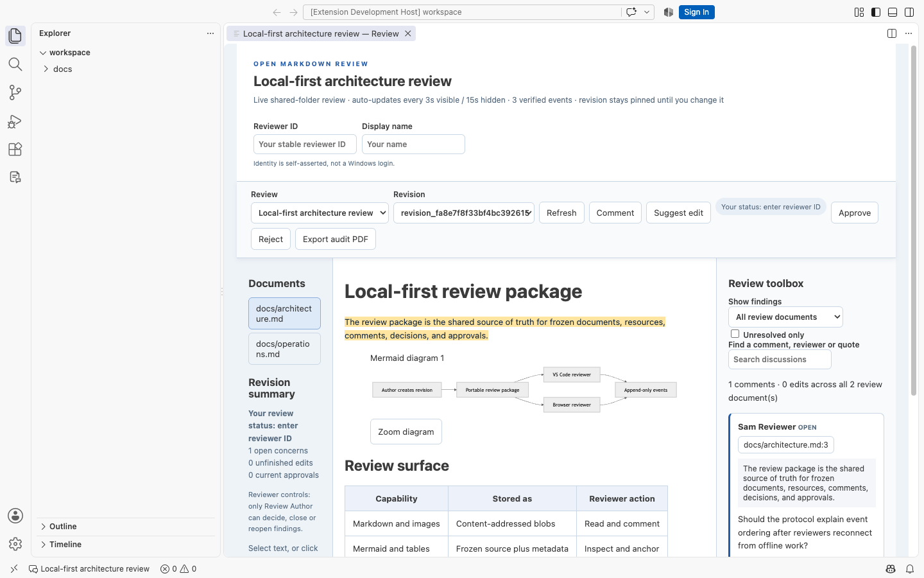
Task: Open errors and warnings in status bar
Action: point(178,569)
